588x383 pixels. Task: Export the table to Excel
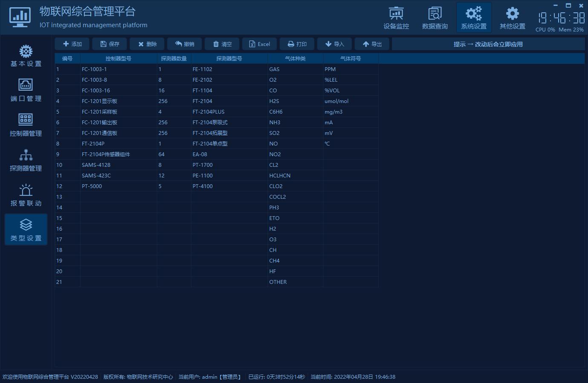[x=259, y=44]
